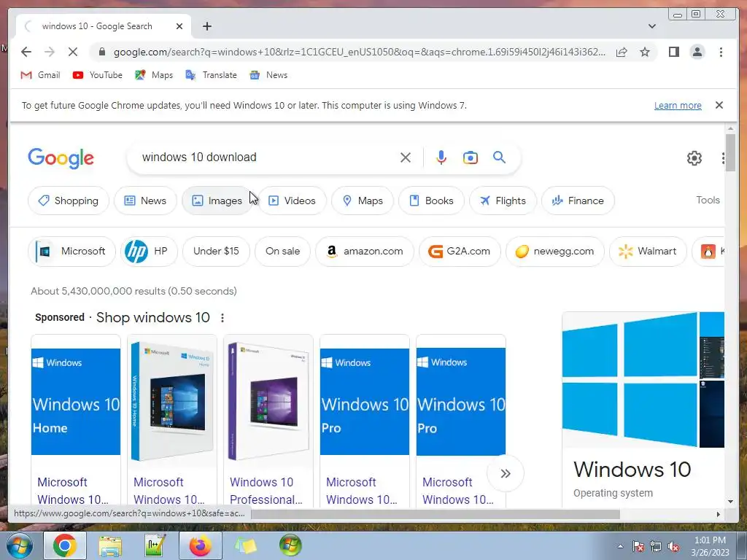Image resolution: width=747 pixels, height=560 pixels.
Task: Apply the On sale filter
Action: 282,251
